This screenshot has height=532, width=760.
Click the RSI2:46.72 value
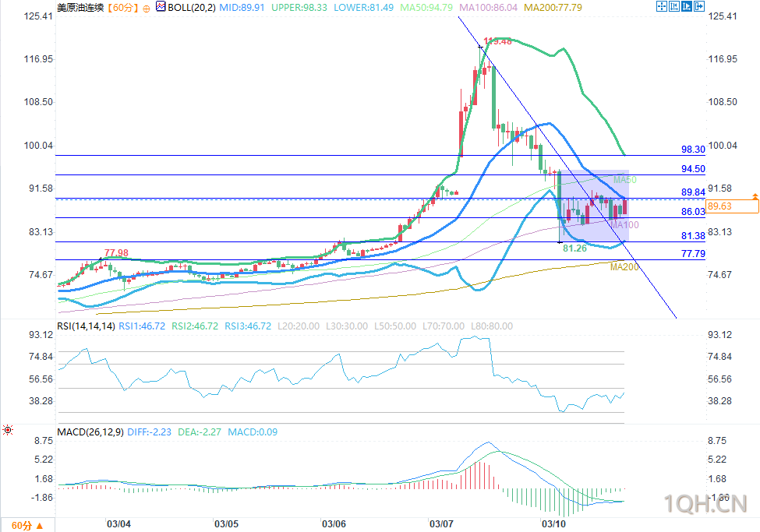click(195, 326)
